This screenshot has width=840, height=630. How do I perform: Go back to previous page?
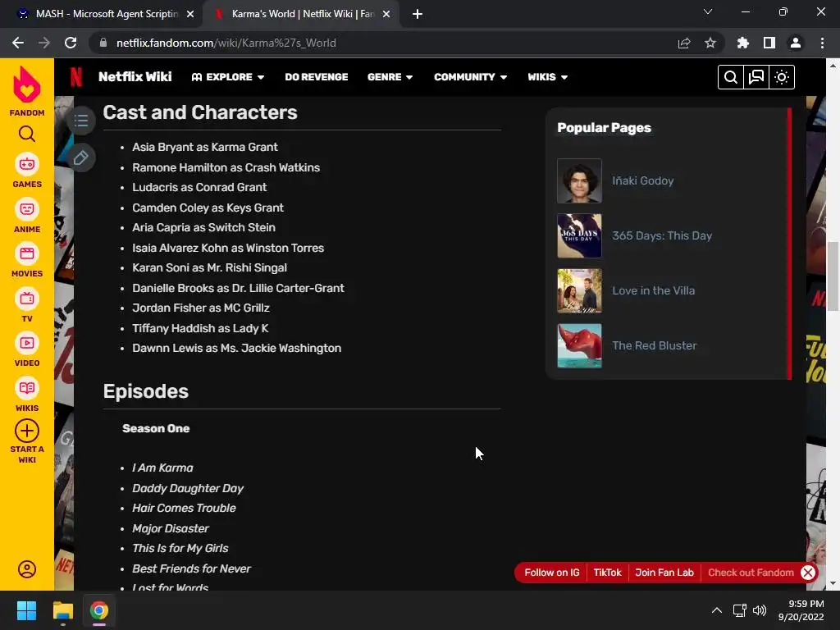coord(18,43)
